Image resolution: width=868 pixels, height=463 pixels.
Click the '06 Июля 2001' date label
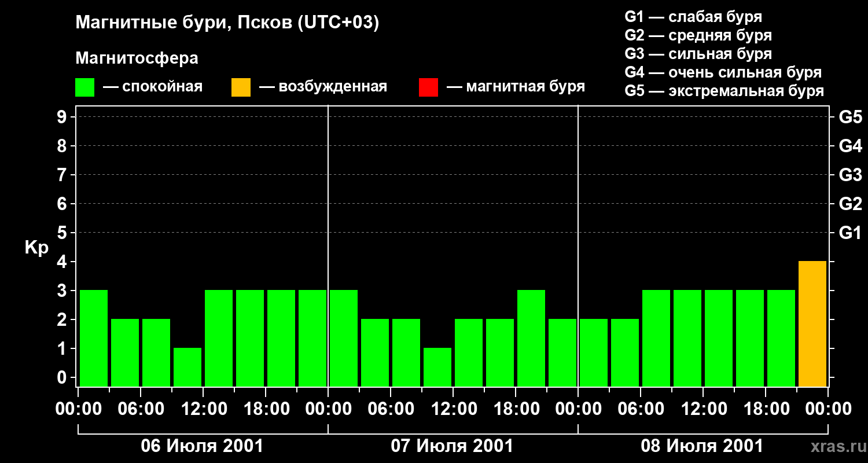pos(203,446)
